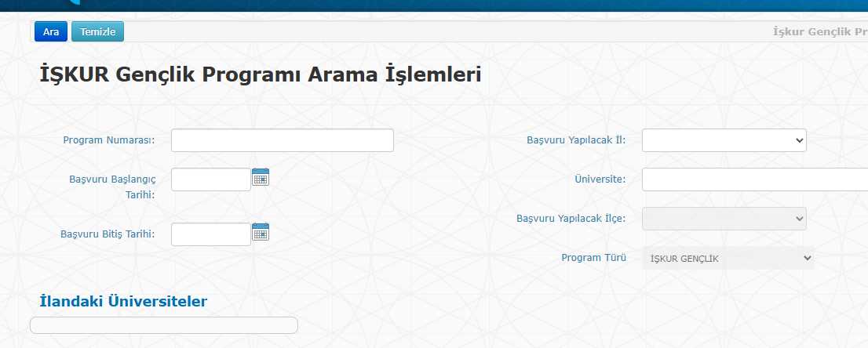Click the Ara search button
Image resolution: width=868 pixels, height=348 pixels.
(x=51, y=31)
